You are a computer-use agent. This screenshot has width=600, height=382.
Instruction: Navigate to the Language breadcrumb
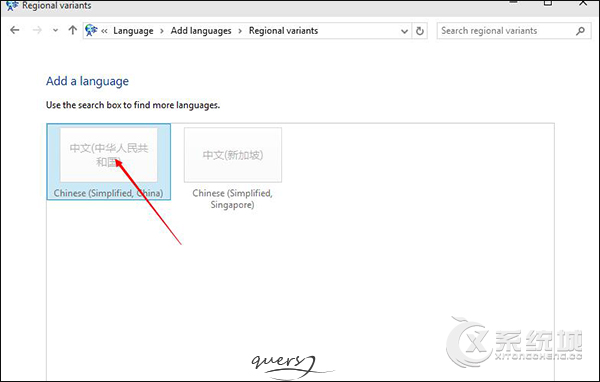133,31
